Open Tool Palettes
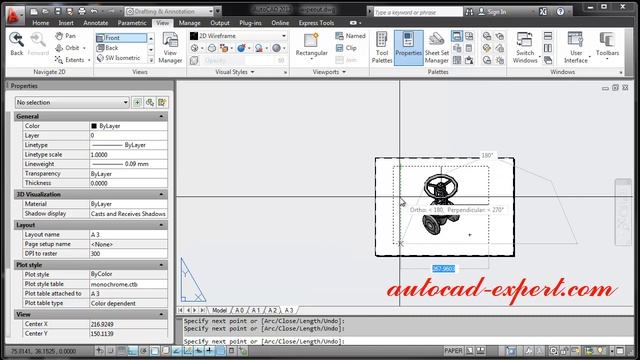 pyautogui.click(x=382, y=48)
